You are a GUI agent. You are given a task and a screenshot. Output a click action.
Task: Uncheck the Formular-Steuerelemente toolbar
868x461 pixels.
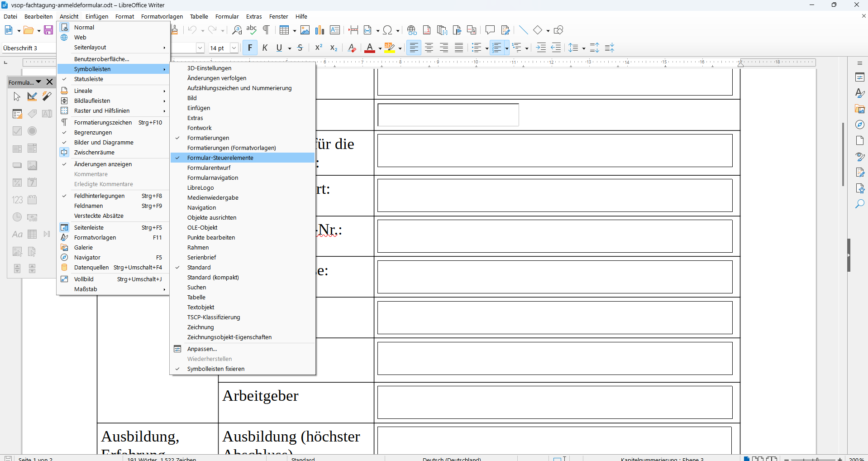coord(220,158)
